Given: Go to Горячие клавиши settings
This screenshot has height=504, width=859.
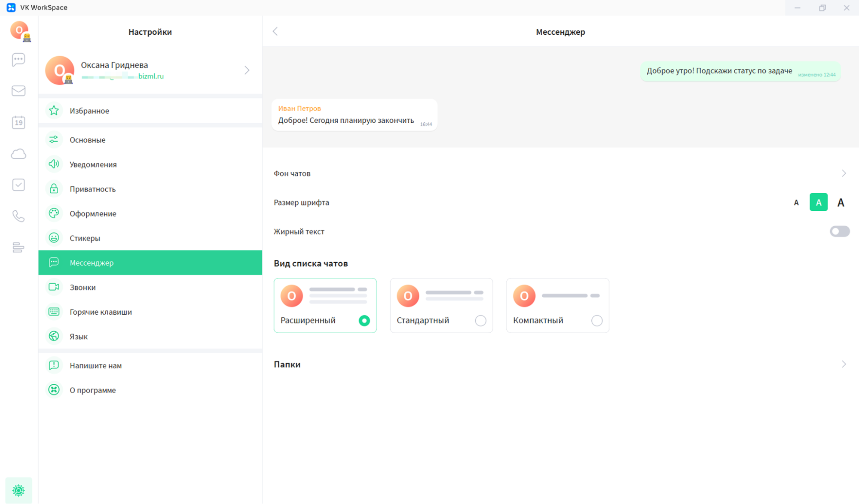Looking at the screenshot, I should point(101,312).
